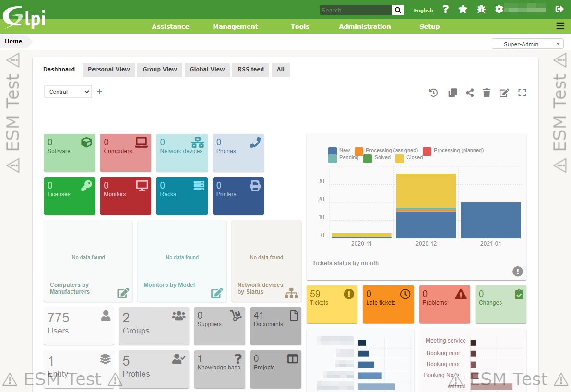Viewport: 571px width, 392px height.
Task: Open the Administration menu
Action: 365,26
